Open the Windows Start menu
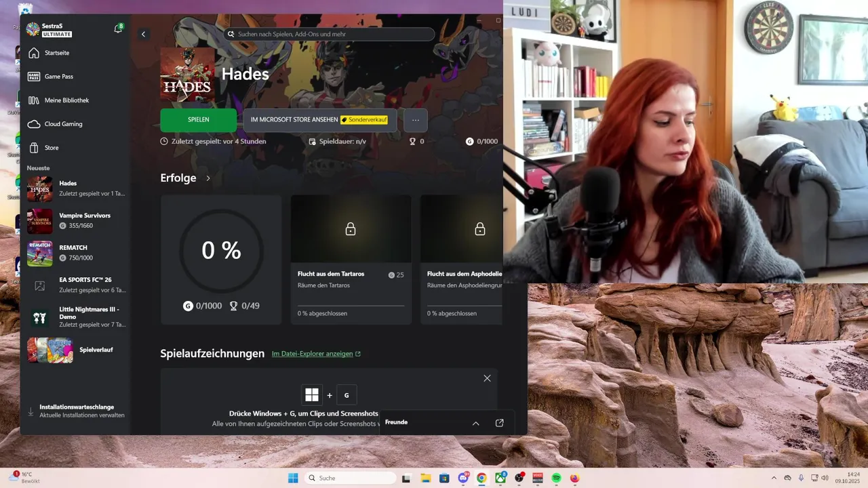 pos(293,478)
